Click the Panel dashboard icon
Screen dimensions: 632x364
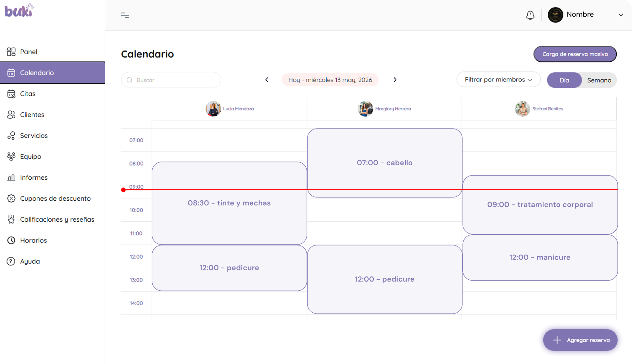(x=11, y=52)
